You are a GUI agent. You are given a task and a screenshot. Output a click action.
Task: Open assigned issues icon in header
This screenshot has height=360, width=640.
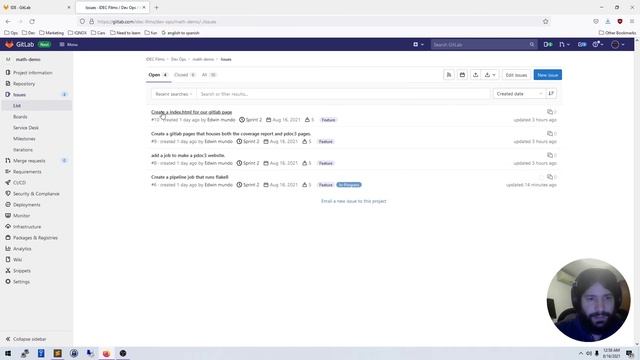tap(548, 44)
